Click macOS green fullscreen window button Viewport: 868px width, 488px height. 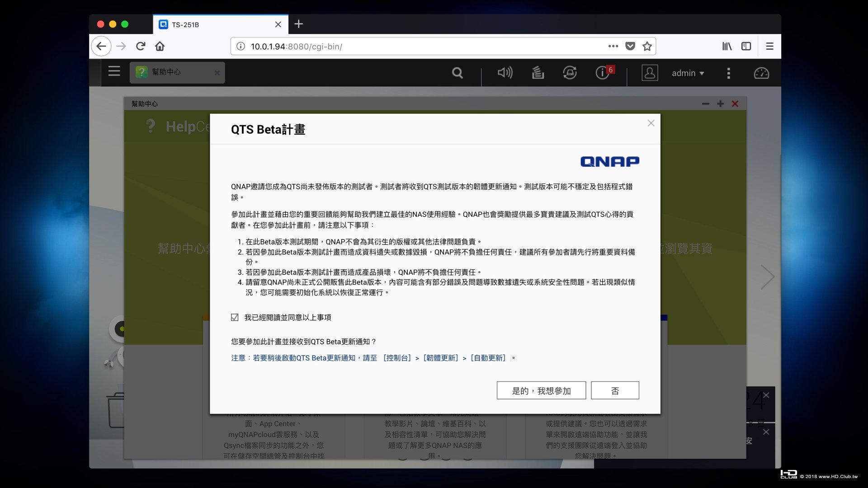click(125, 24)
